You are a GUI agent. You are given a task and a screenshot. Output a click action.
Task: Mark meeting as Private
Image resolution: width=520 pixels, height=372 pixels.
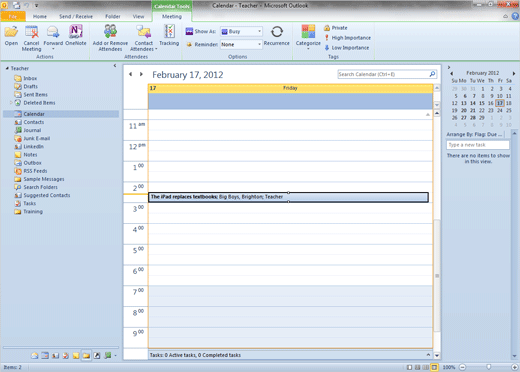pyautogui.click(x=336, y=28)
